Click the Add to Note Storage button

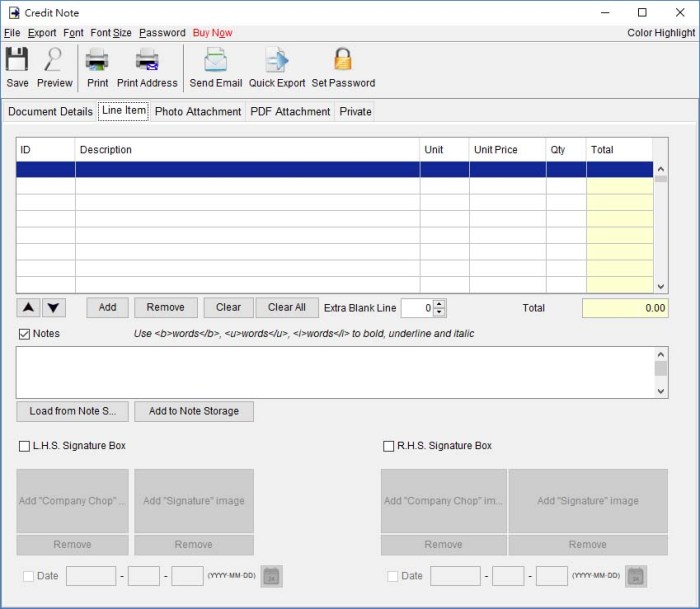(194, 411)
